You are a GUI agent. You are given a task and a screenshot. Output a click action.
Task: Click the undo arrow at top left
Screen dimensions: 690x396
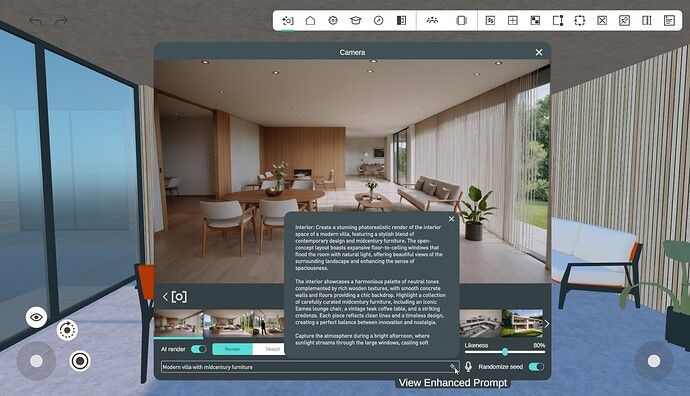[35, 21]
